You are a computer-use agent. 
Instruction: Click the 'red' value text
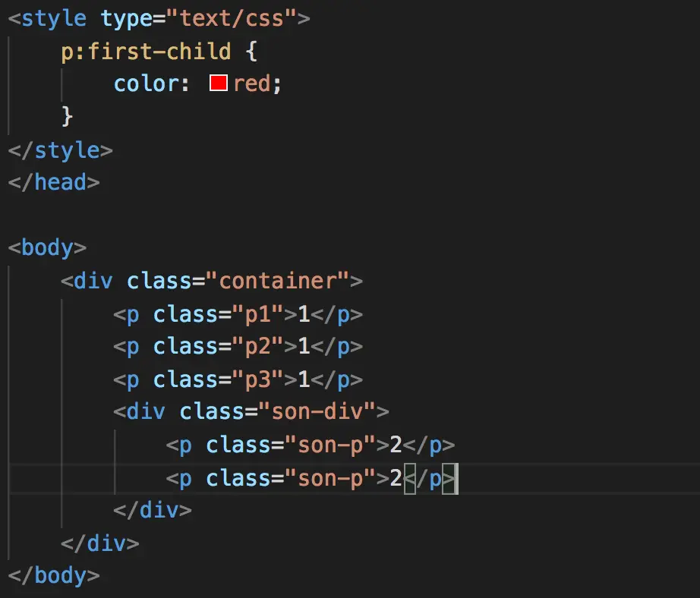coord(251,83)
